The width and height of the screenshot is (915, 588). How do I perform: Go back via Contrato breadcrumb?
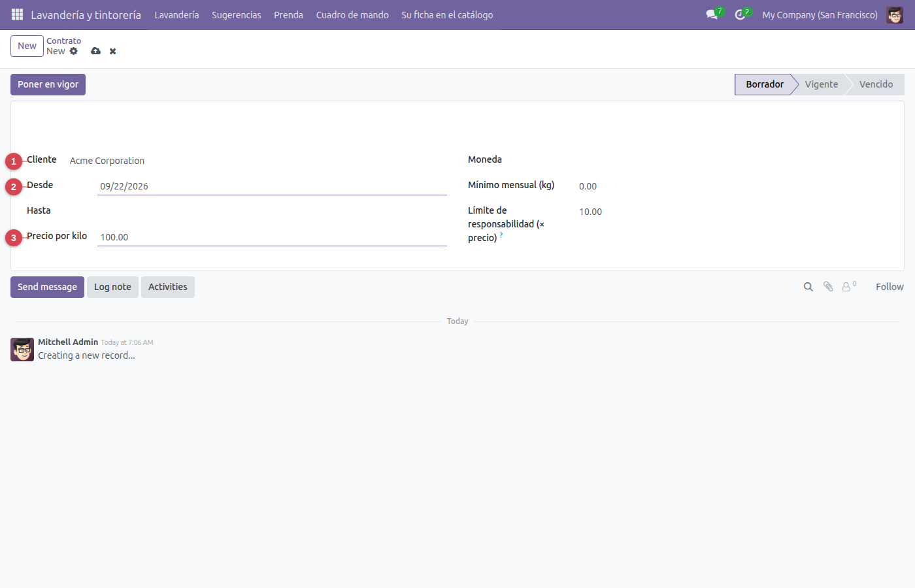[x=63, y=41]
